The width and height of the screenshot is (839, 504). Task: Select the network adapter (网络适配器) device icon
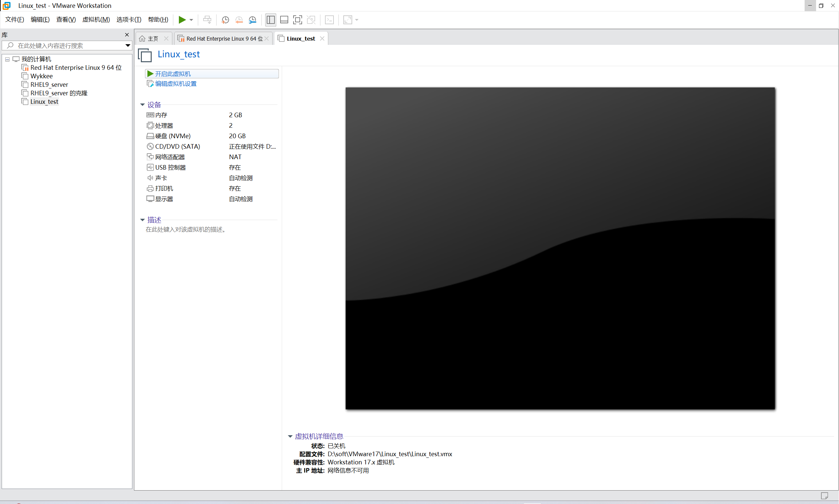click(150, 157)
